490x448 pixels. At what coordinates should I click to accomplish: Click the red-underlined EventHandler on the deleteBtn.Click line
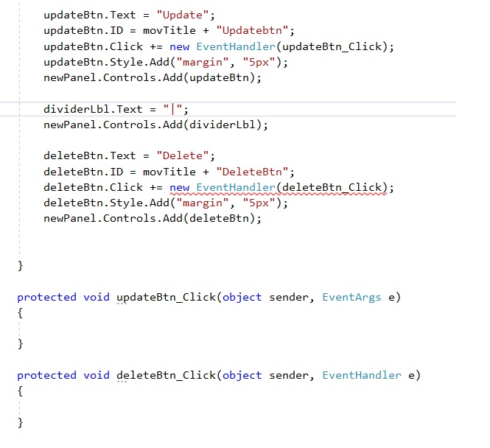[x=236, y=187]
